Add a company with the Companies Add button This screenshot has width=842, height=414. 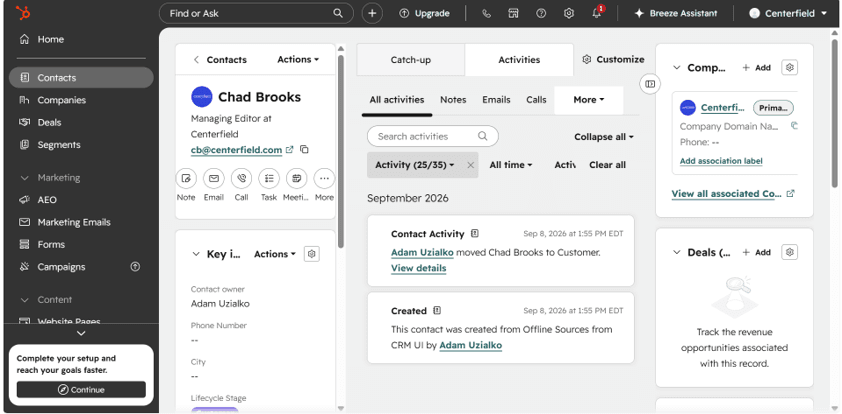756,68
